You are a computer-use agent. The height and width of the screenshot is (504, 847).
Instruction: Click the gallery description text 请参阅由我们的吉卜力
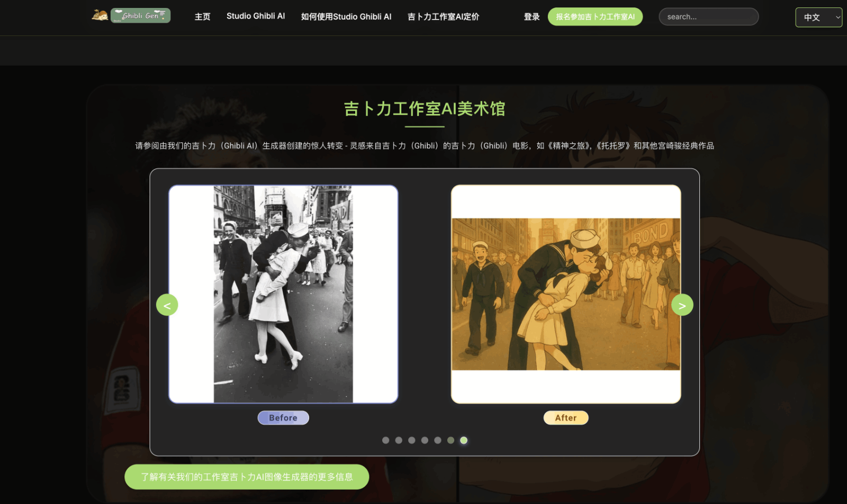point(425,146)
